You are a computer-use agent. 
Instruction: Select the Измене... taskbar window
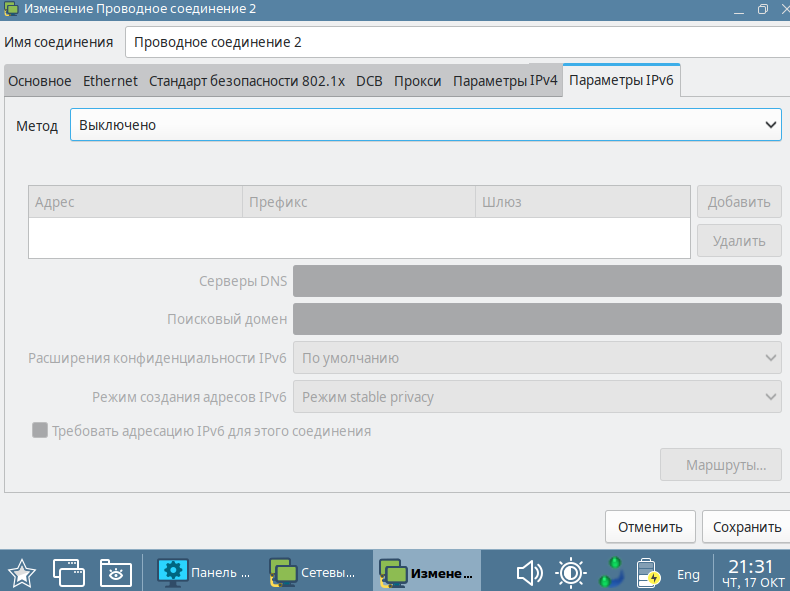(427, 573)
